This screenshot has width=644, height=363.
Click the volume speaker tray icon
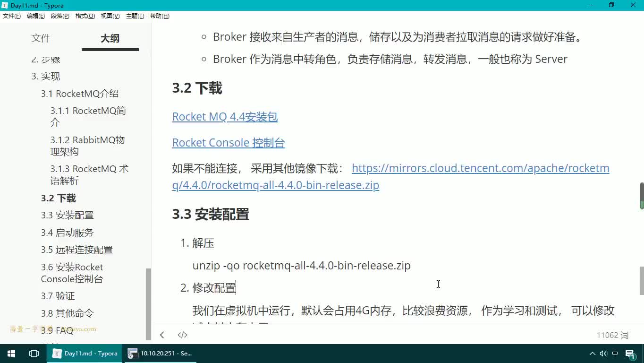coord(603,353)
